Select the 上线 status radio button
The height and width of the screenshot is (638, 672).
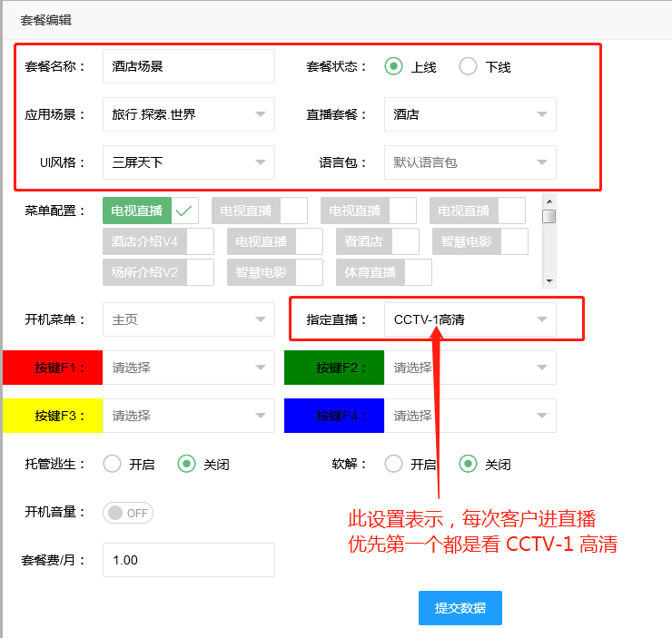pos(393,66)
